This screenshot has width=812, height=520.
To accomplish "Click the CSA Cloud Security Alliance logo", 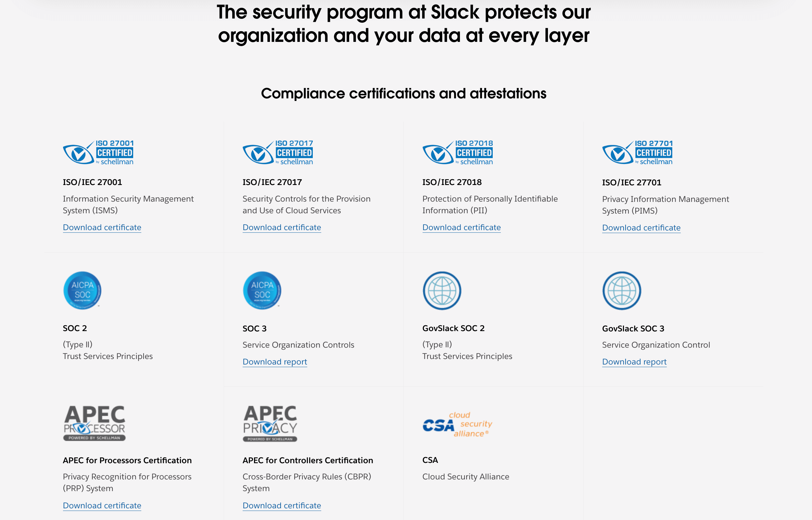I will 457,425.
